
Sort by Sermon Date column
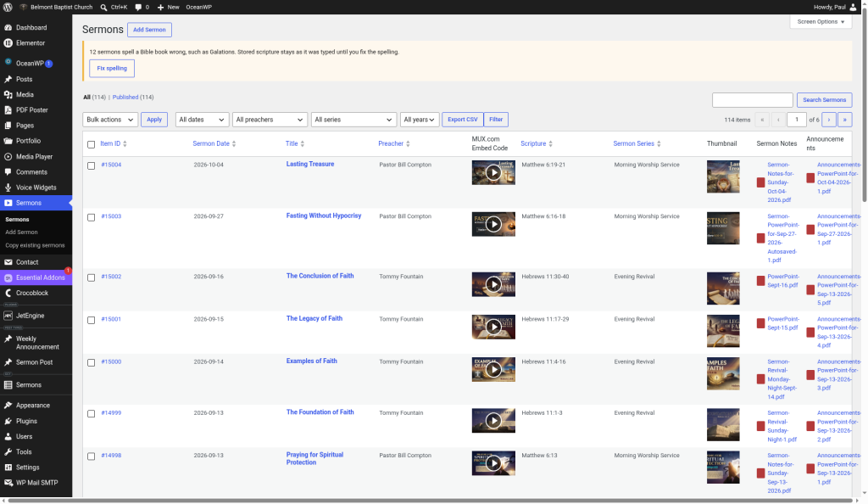[214, 143]
